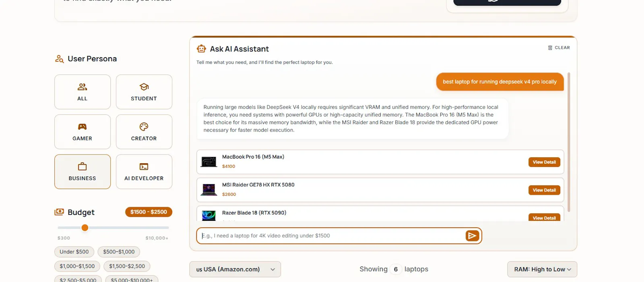Select the Gamer controller icon
This screenshot has width=644, height=282.
point(82,127)
